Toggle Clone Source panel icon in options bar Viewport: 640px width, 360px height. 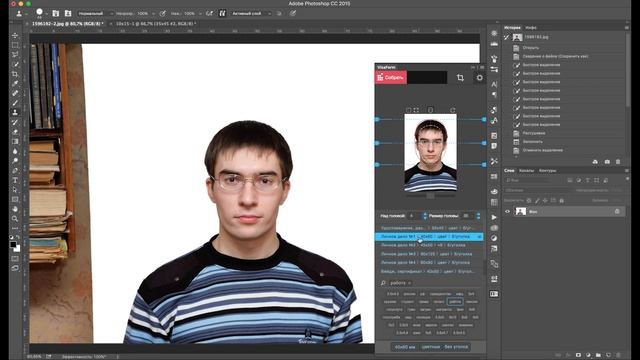68,13
